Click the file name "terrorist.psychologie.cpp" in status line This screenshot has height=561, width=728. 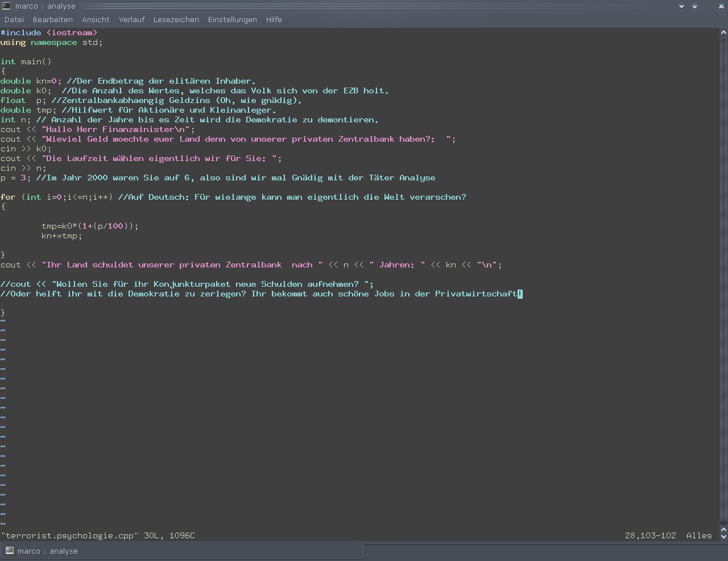(69, 535)
